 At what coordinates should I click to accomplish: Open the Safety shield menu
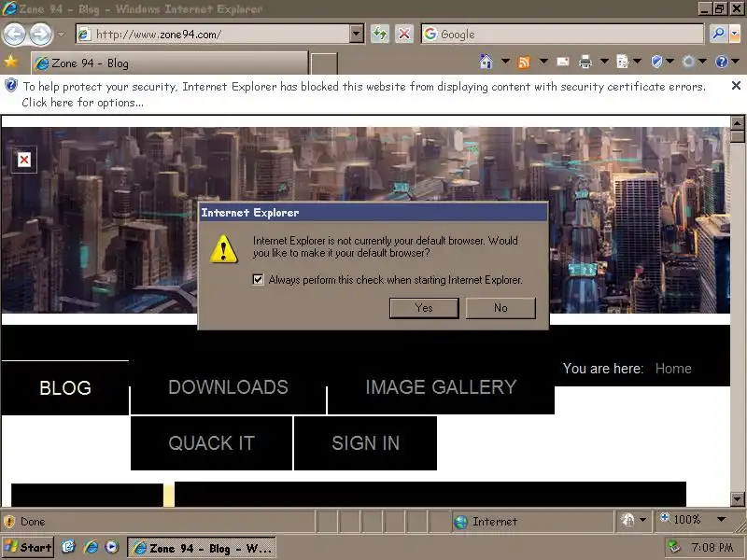(x=657, y=62)
